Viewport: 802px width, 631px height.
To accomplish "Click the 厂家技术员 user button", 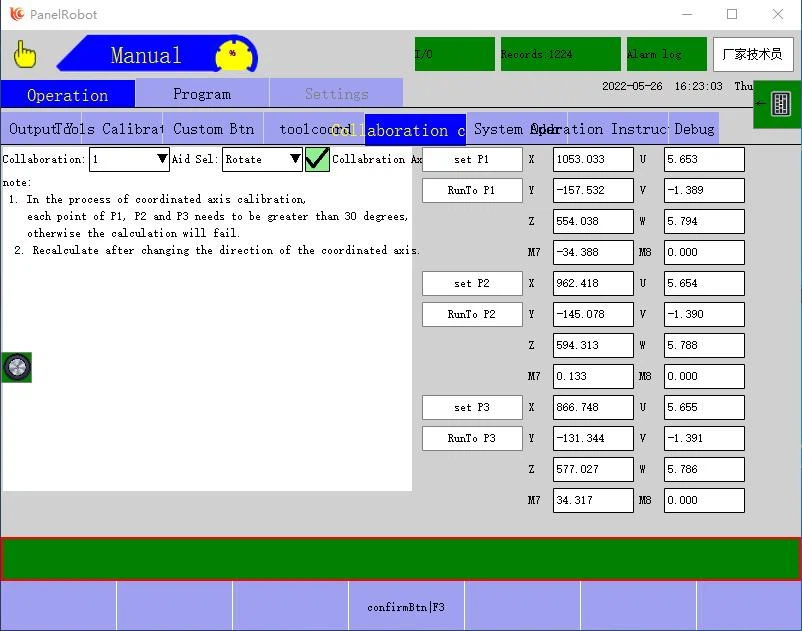I will click(753, 54).
